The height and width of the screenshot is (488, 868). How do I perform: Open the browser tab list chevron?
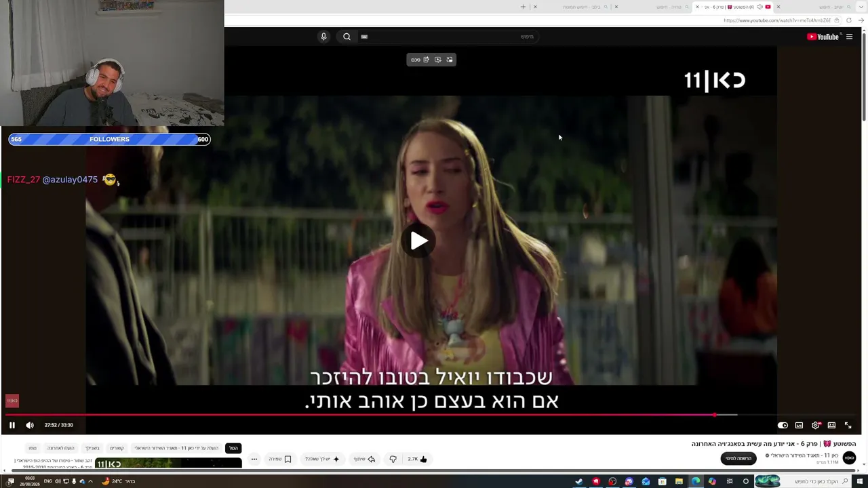click(x=860, y=7)
